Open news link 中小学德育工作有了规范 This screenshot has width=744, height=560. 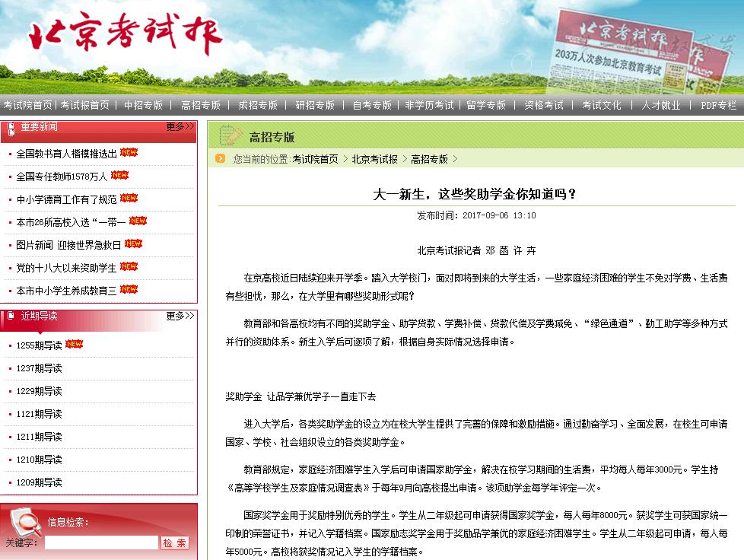click(67, 199)
